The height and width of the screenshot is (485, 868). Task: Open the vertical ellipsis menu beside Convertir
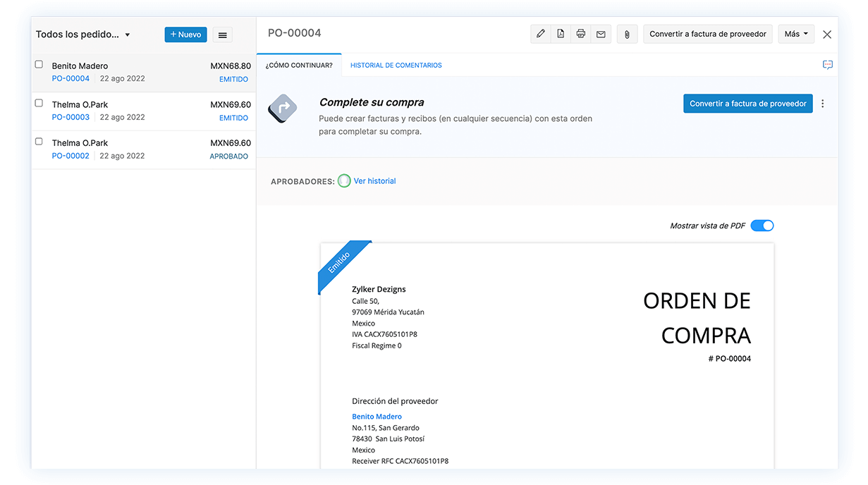coord(822,103)
